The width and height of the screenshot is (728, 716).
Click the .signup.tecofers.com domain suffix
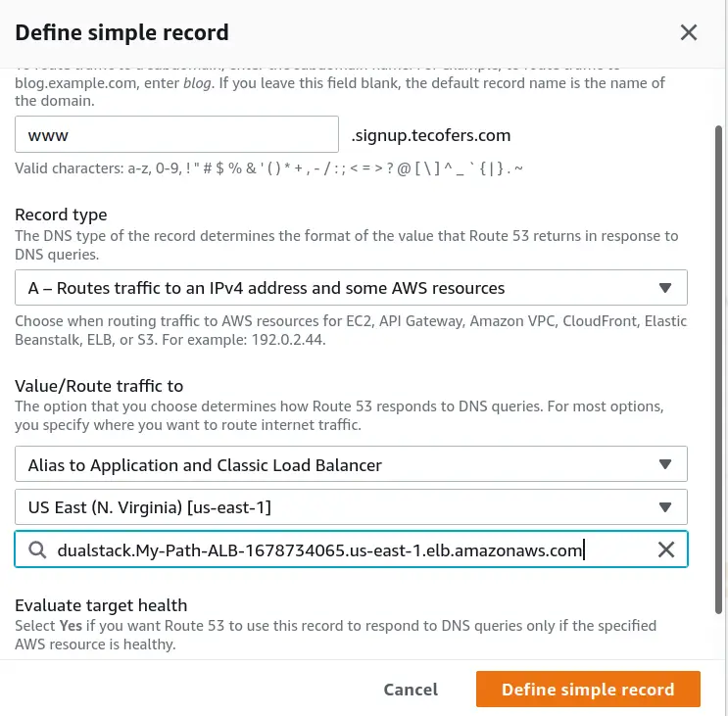pos(431,135)
